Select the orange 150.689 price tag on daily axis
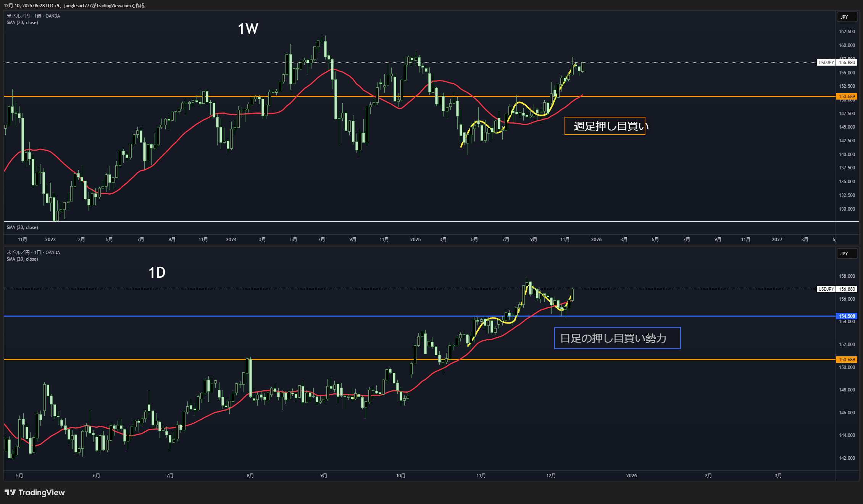This screenshot has width=863, height=504. coord(846,360)
